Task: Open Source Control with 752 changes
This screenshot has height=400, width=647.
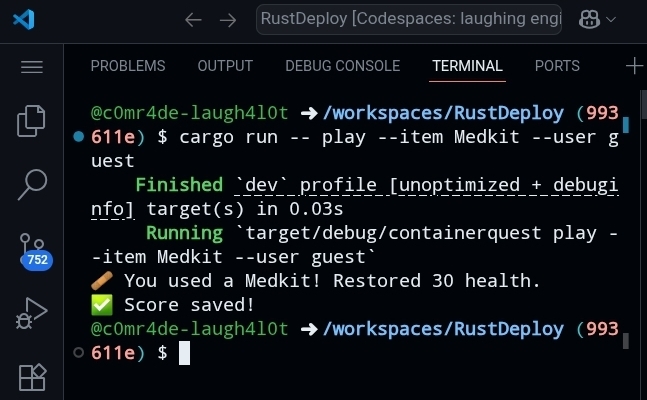Action: [x=34, y=251]
